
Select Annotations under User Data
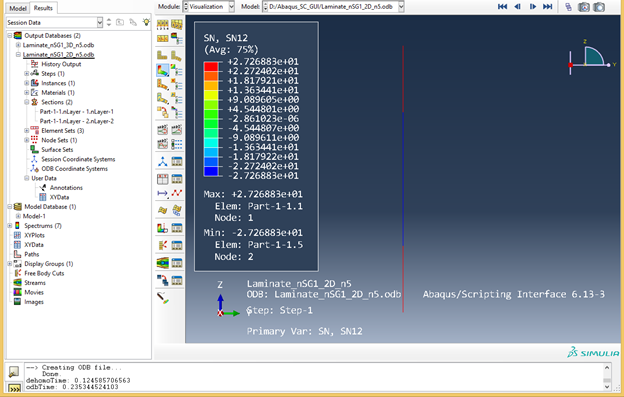point(66,188)
